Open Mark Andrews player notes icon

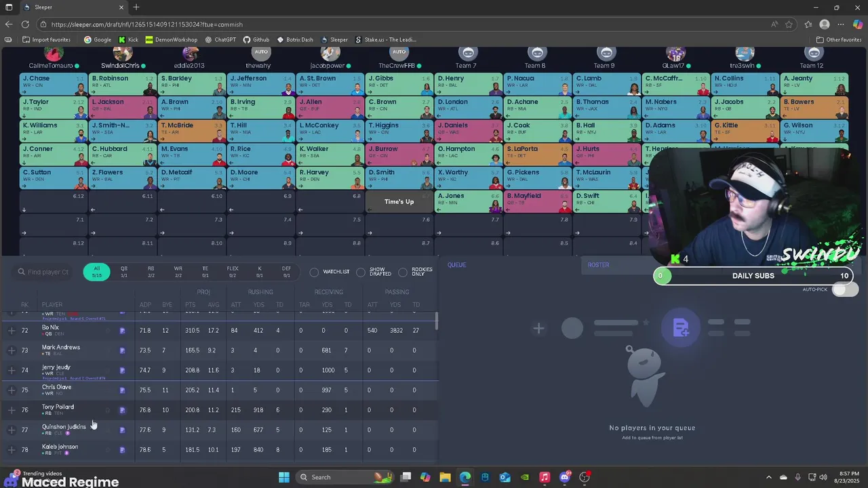[x=123, y=350]
